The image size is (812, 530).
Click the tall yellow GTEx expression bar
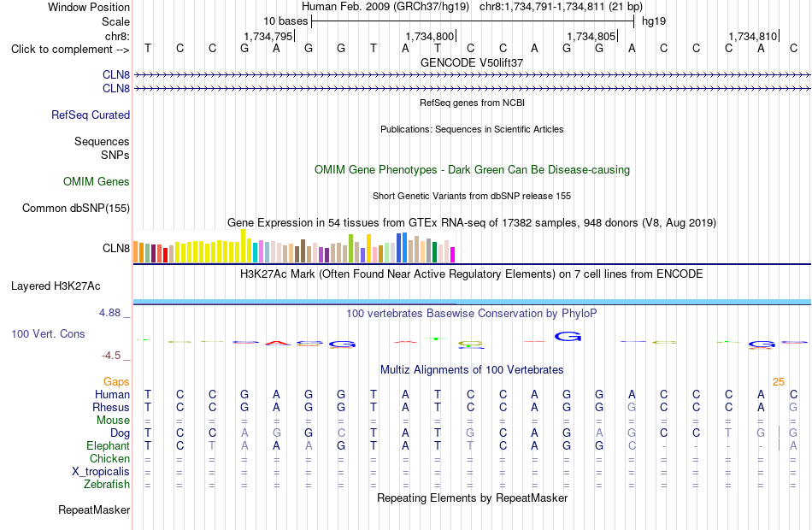tap(243, 246)
